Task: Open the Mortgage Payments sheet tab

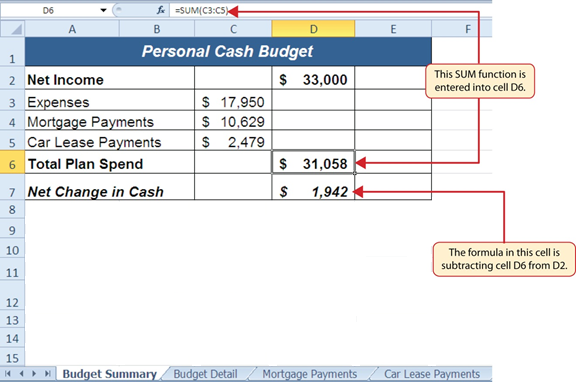Action: click(x=310, y=374)
